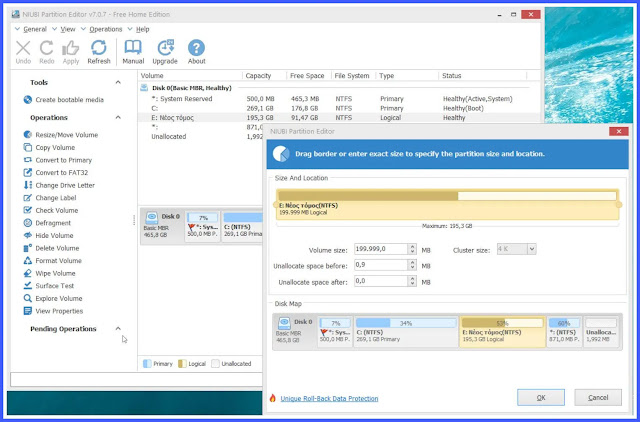This screenshot has width=640, height=422.
Task: Open View Properties
Action: tap(53, 311)
